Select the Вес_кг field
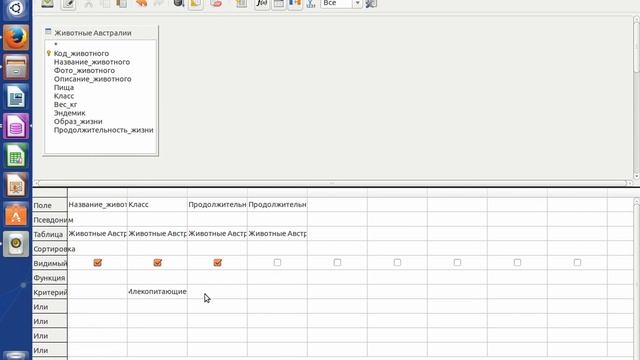Screen dimensions: 640x360 click(65, 104)
